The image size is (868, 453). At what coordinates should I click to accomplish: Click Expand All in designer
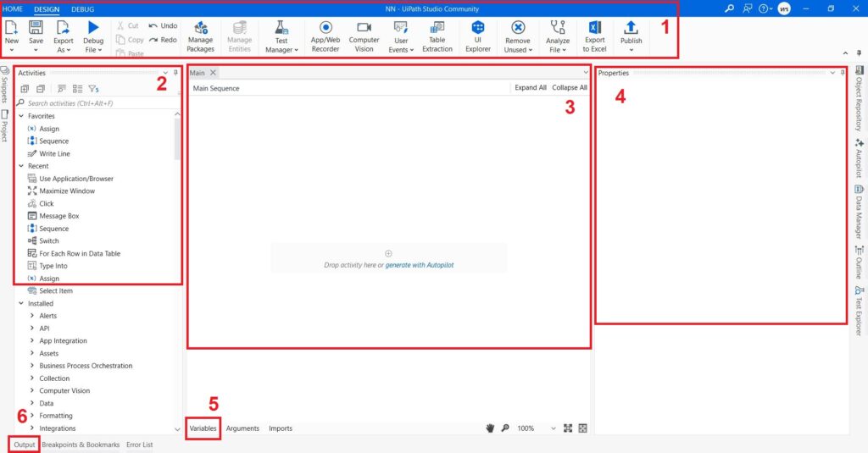click(530, 88)
